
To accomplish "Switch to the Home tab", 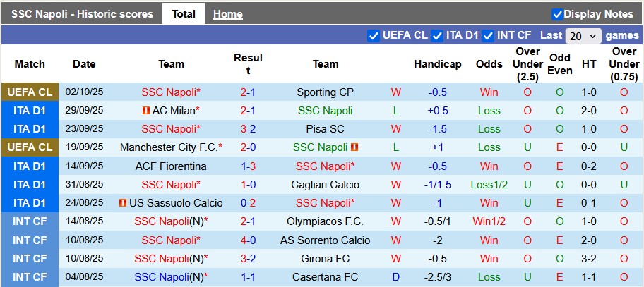I will point(227,14).
